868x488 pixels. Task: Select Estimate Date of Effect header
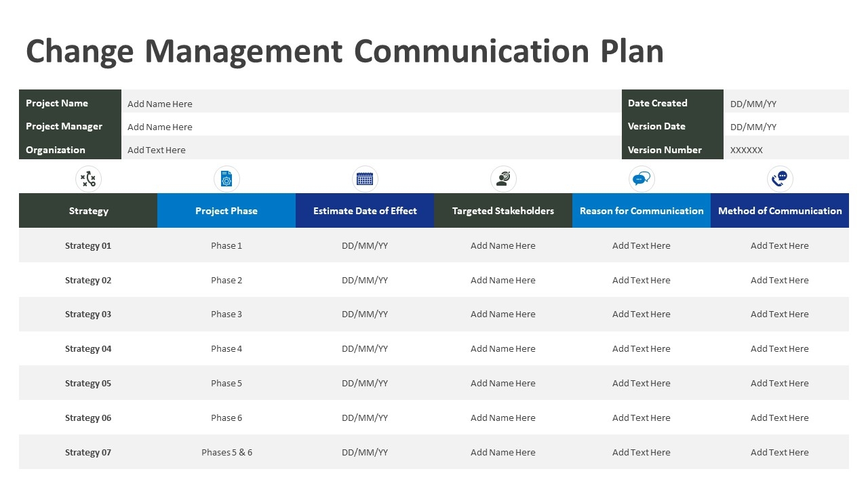pos(365,211)
